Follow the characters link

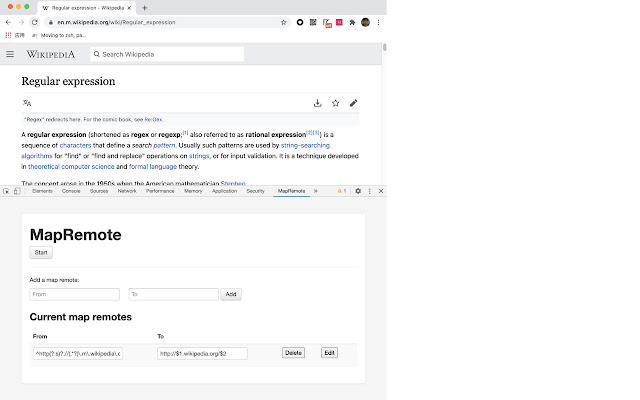click(x=76, y=145)
